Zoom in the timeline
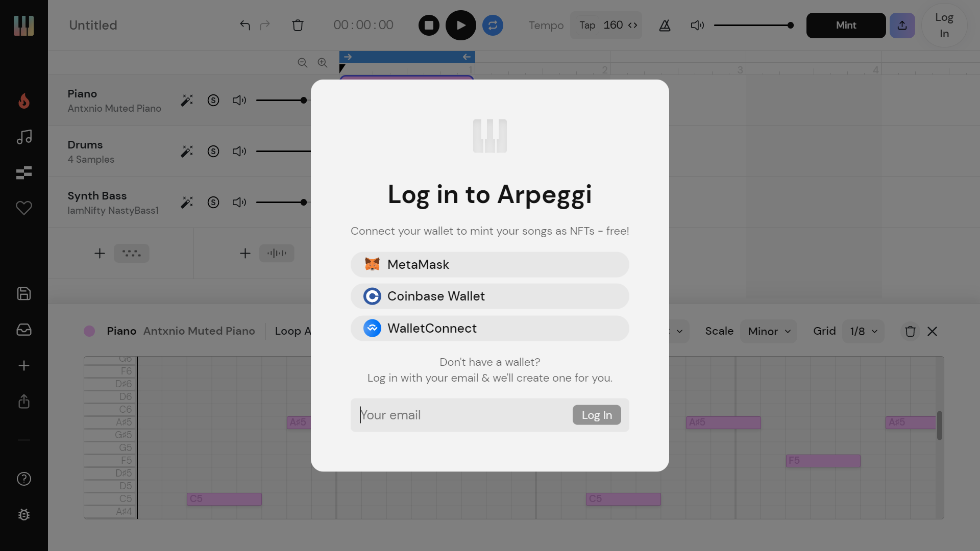 coord(323,62)
